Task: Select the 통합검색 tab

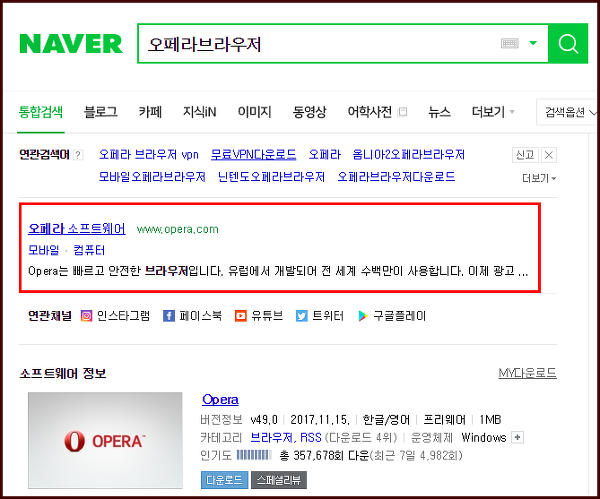Action: (41, 112)
